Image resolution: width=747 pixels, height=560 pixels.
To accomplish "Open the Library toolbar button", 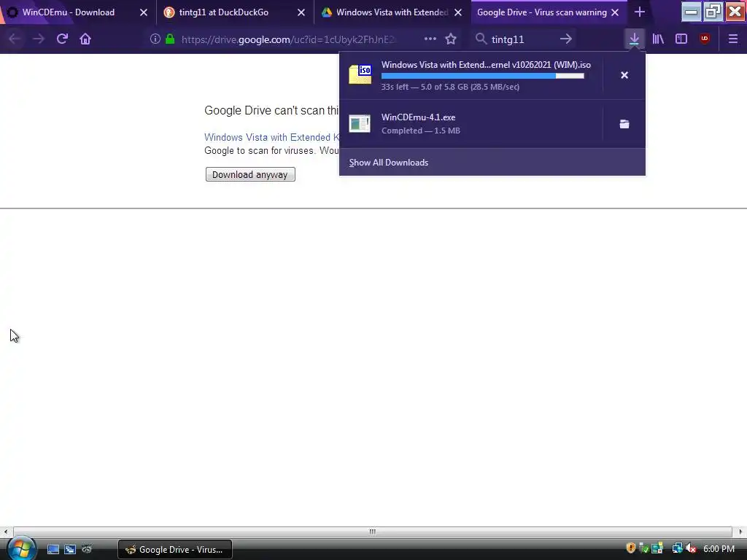I will pos(658,39).
